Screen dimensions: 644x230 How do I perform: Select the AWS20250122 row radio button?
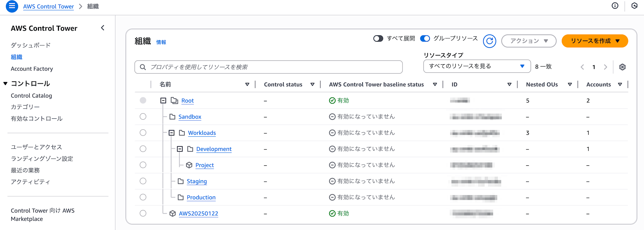(x=143, y=213)
